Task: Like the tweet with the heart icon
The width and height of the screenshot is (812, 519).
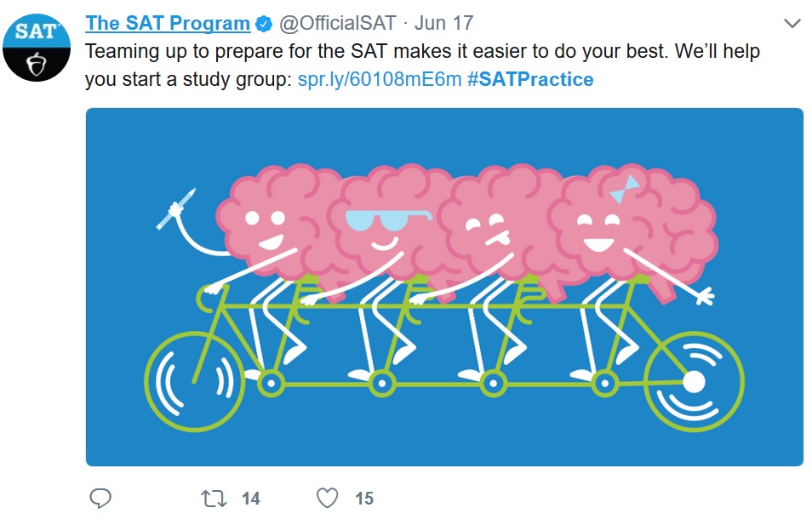Action: 328,498
